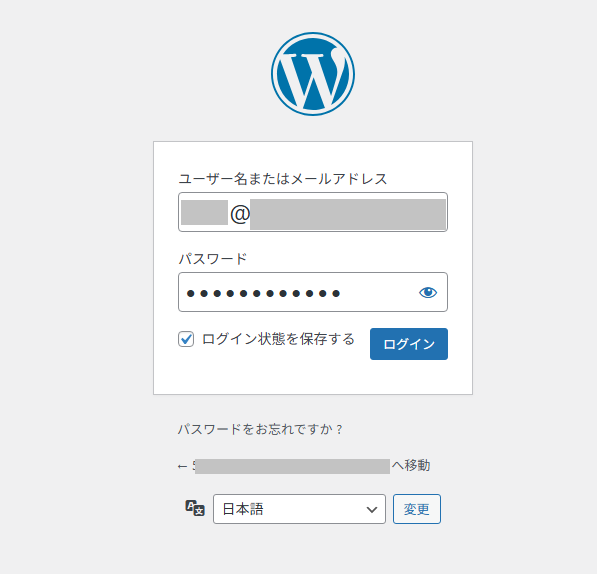Show password with the eye icon
The height and width of the screenshot is (574, 597).
(x=428, y=292)
